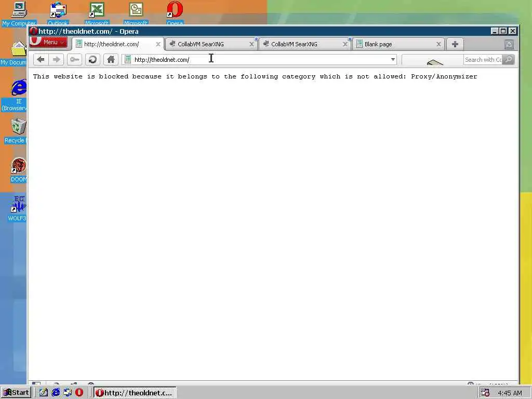
Task: Select the Outlook desktop shortcut
Action: (x=58, y=14)
